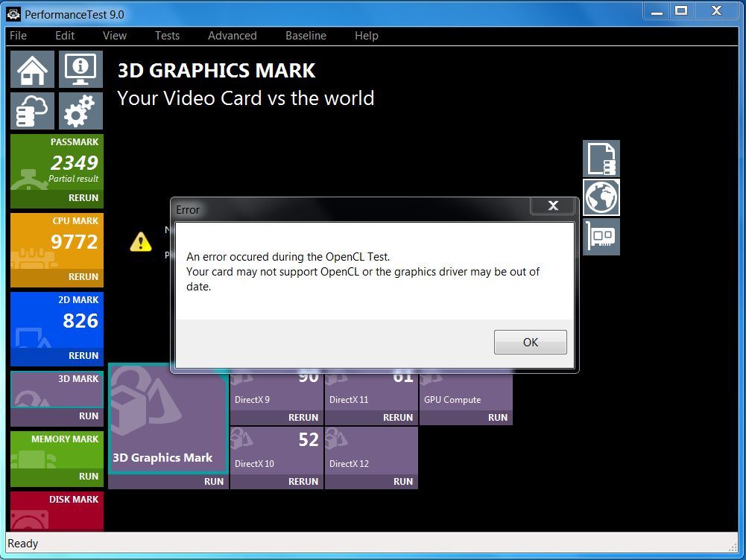Rerun the CPU Mark test
746x560 pixels.
(x=57, y=277)
